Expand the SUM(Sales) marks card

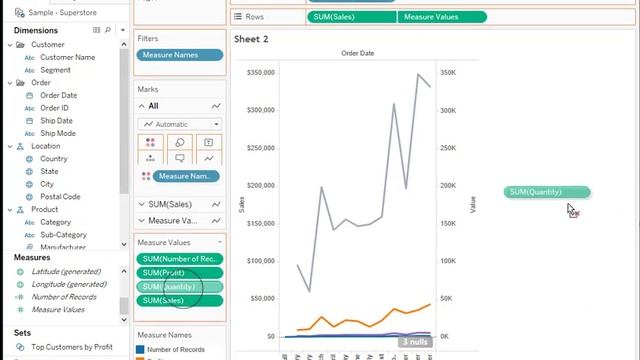coord(141,204)
